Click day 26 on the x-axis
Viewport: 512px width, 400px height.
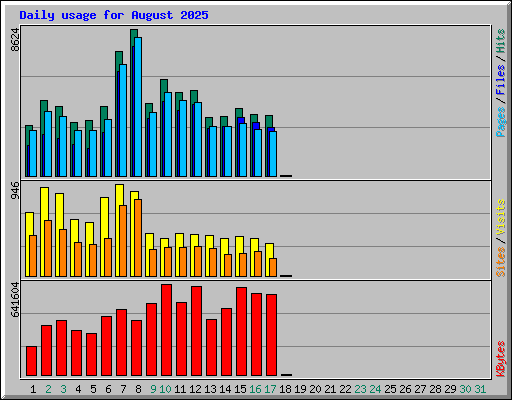(x=405, y=389)
